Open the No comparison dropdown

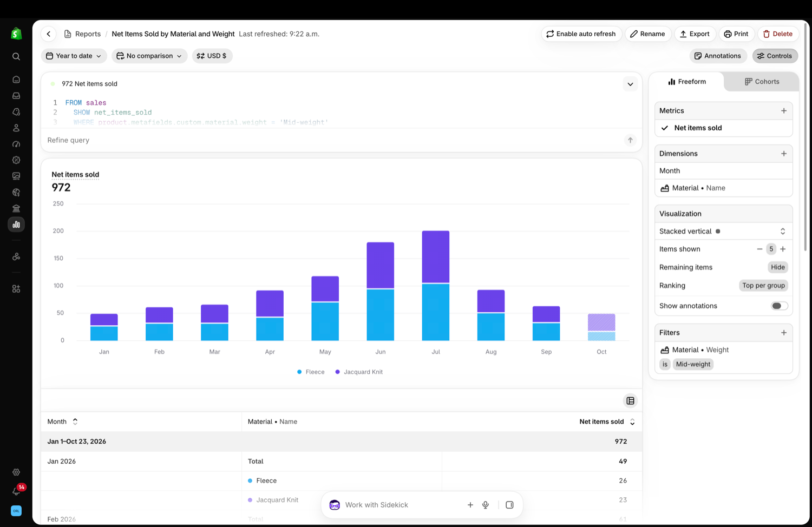[x=149, y=56]
